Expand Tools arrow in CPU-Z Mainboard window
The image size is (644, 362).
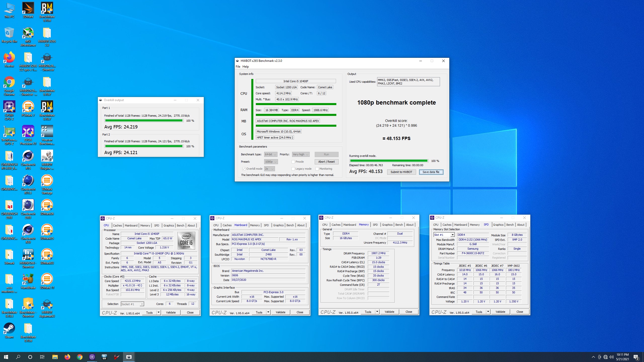pyautogui.click(x=268, y=312)
